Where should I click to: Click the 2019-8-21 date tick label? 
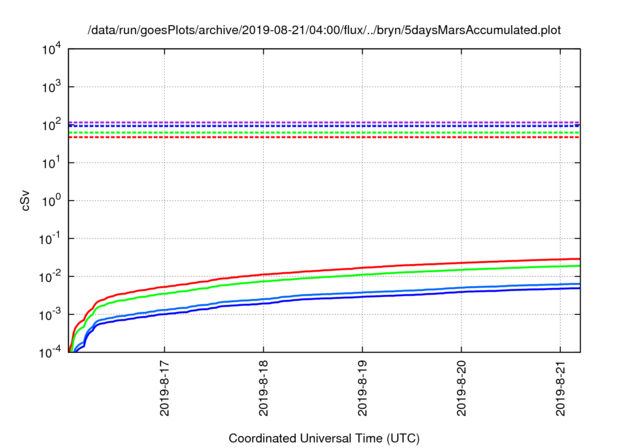click(x=561, y=388)
